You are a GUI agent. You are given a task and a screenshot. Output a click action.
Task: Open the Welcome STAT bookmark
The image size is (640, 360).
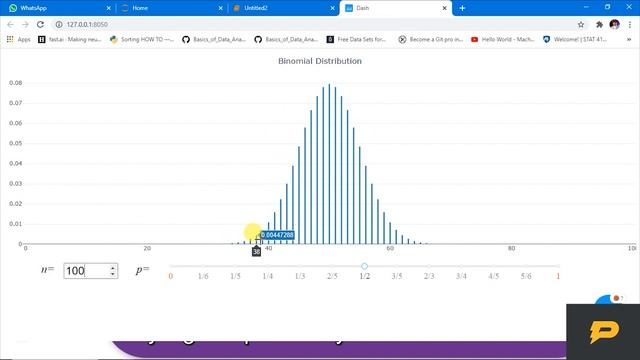point(575,39)
